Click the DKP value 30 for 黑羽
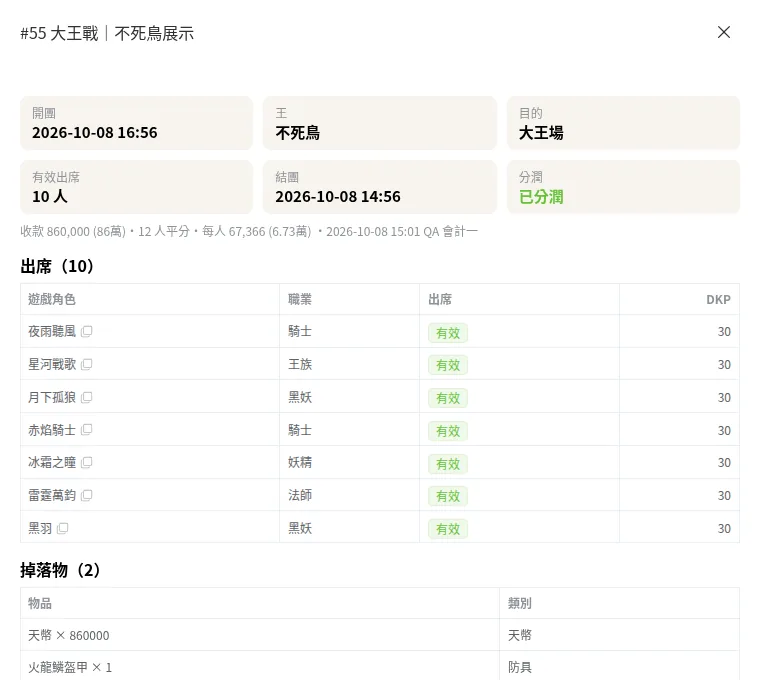The height and width of the screenshot is (680, 760). (x=724, y=529)
